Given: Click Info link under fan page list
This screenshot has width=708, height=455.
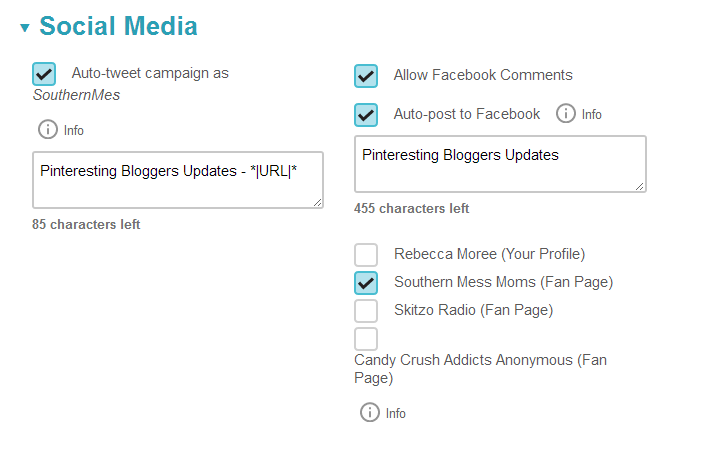Looking at the screenshot, I should click(x=396, y=413).
